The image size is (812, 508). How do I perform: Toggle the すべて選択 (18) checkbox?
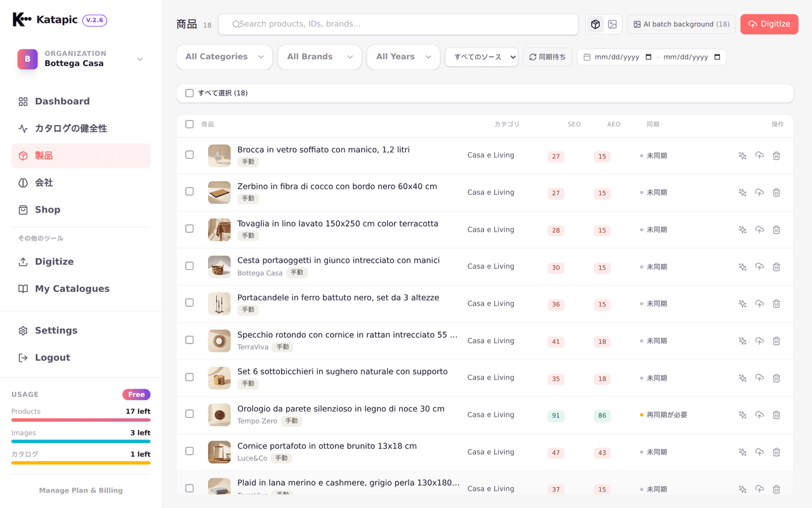(189, 93)
